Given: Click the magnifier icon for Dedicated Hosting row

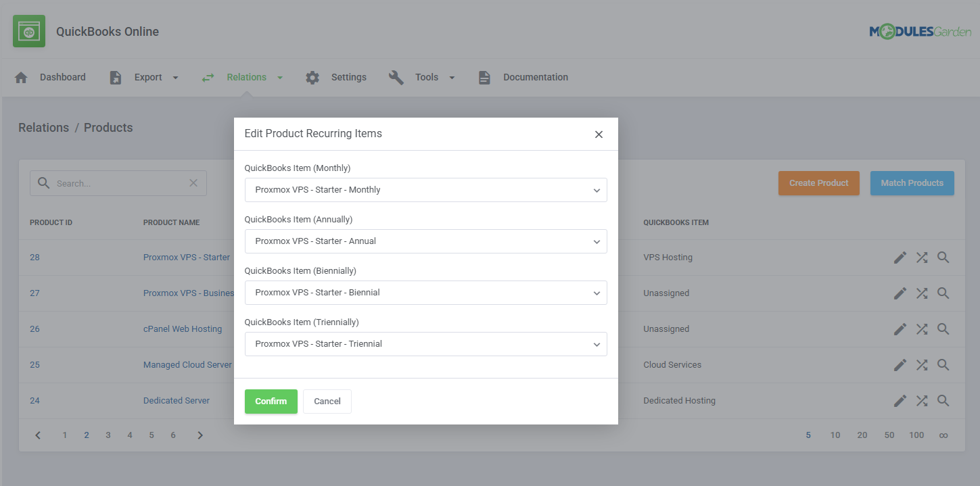Looking at the screenshot, I should [x=943, y=401].
